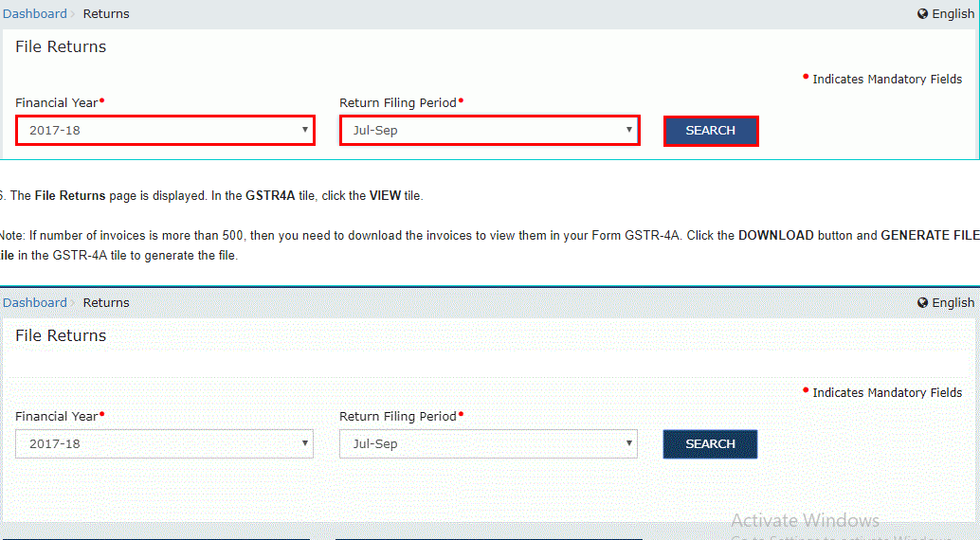Click the 2017-18 value in the red-outlined field

tap(55, 131)
